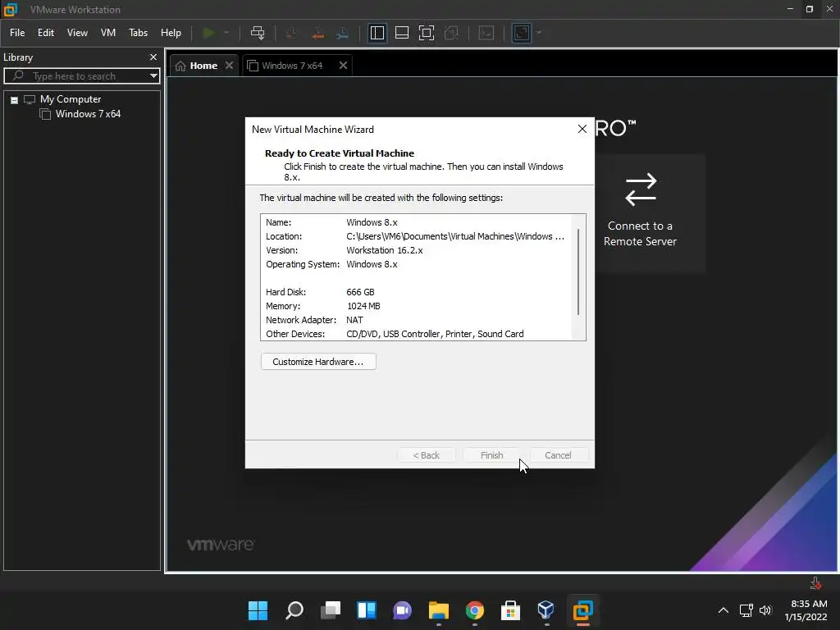The image size is (840, 630).
Task: Close the Library panel
Action: [153, 57]
